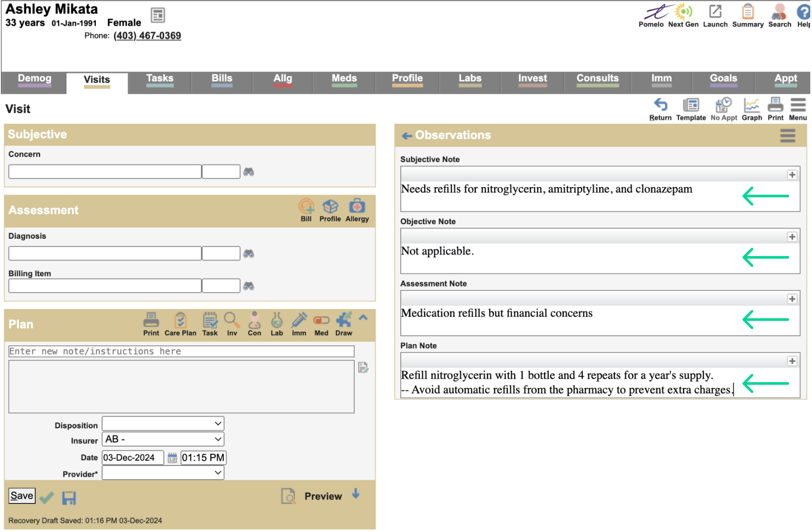Open Next Gen icon
This screenshot has width=812, height=532.
click(x=683, y=16)
